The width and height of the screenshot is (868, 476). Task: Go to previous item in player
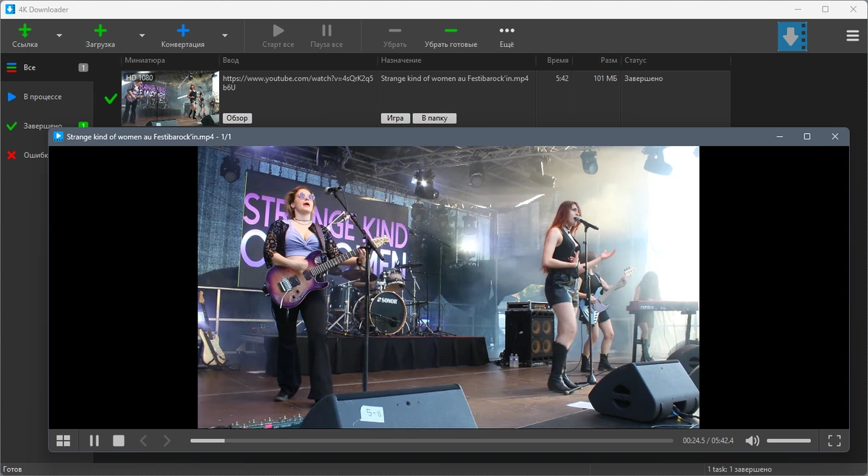143,441
